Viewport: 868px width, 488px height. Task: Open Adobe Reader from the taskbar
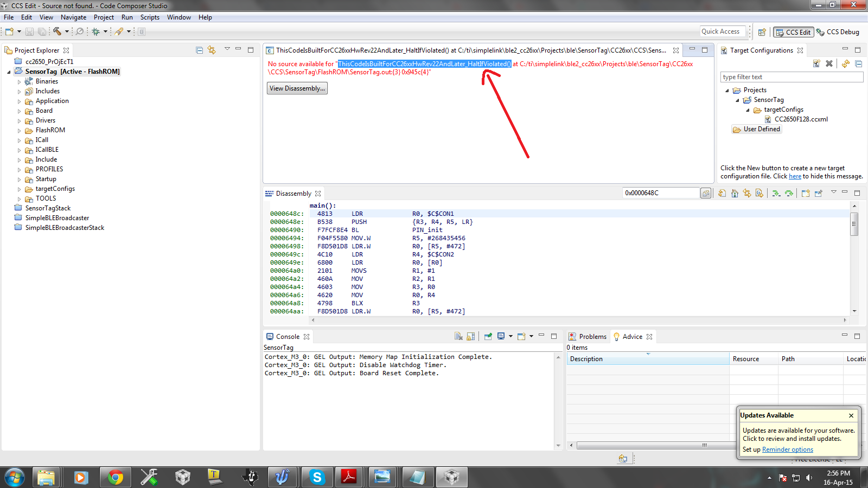348,477
